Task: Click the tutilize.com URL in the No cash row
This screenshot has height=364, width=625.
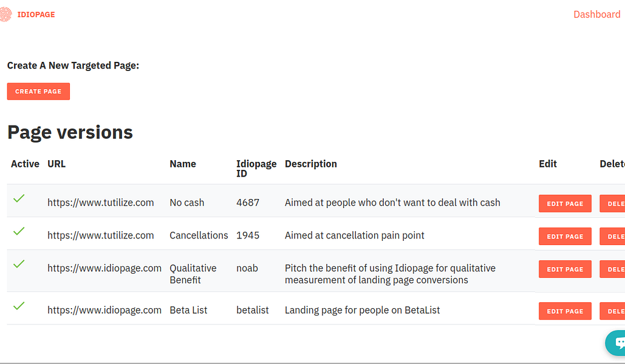Action: [x=100, y=202]
